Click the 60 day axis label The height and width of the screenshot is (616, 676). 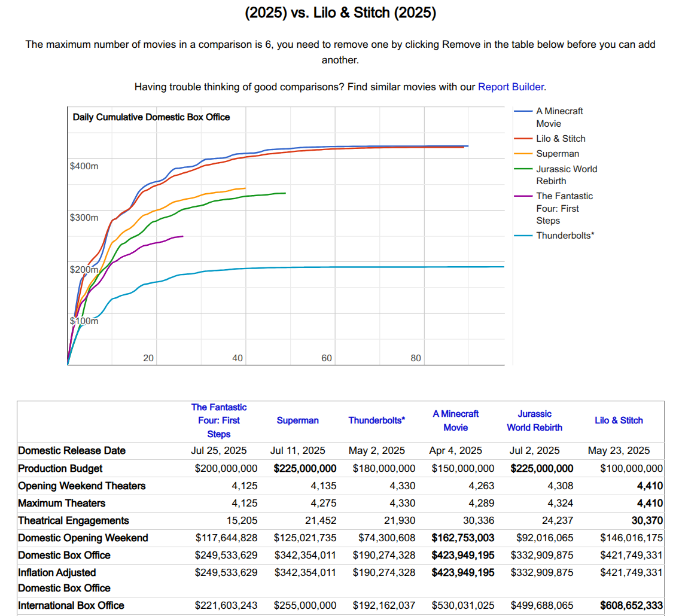tap(327, 358)
